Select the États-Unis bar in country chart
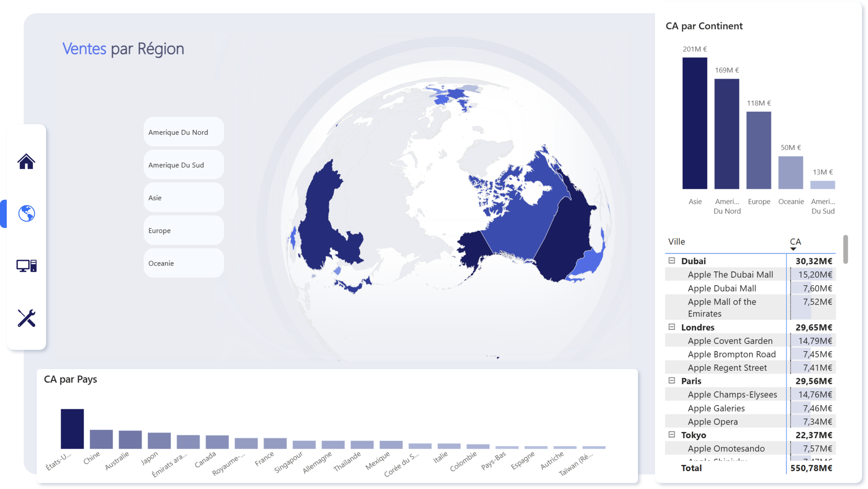This screenshot has height=489, width=868. coord(72,429)
